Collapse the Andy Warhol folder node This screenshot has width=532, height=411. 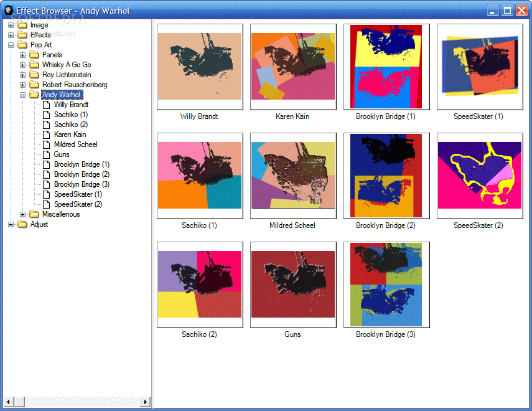pos(23,95)
